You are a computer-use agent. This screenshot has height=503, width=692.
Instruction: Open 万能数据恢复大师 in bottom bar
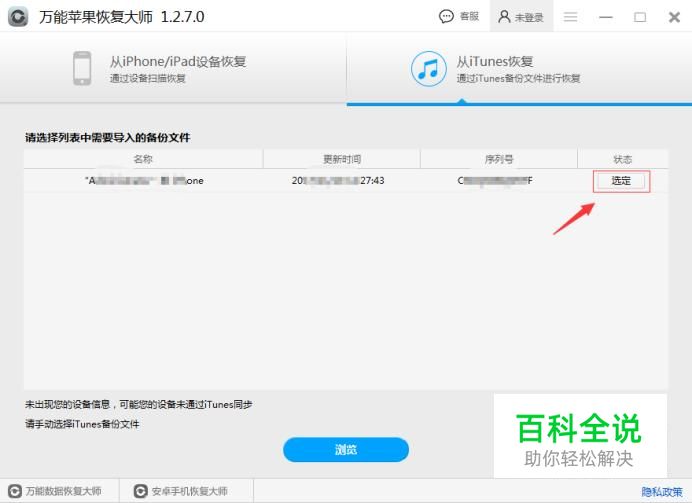(x=55, y=491)
